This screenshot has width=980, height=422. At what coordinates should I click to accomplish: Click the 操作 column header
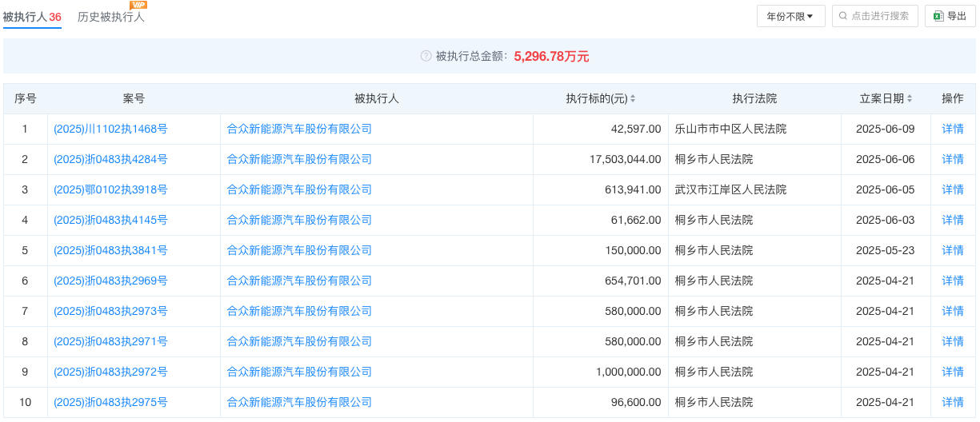click(x=953, y=99)
